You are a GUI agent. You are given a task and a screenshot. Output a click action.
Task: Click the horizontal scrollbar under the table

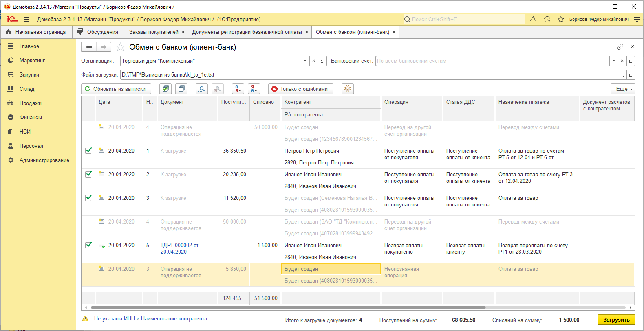(x=288, y=307)
